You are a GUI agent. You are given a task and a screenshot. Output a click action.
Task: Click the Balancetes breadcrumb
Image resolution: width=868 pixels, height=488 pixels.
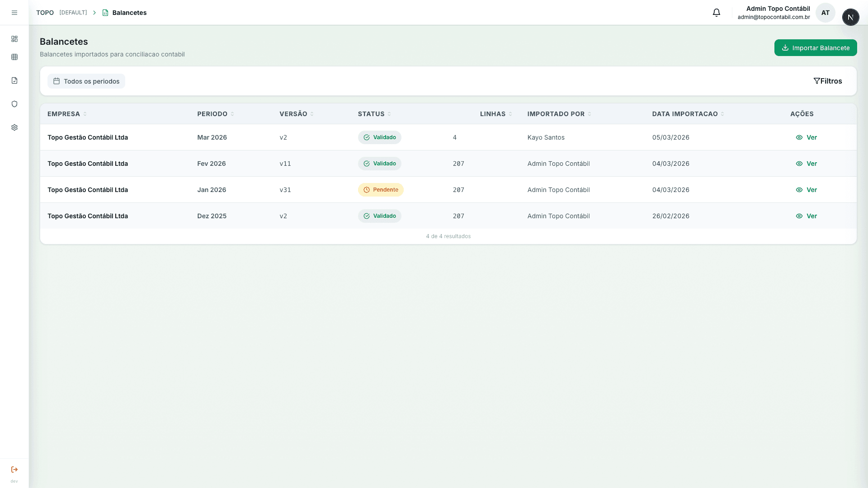tap(129, 13)
